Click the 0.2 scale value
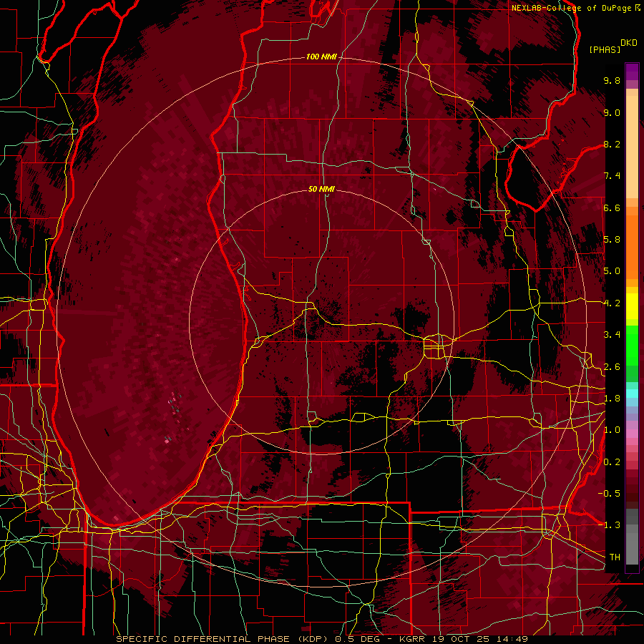 (612, 462)
